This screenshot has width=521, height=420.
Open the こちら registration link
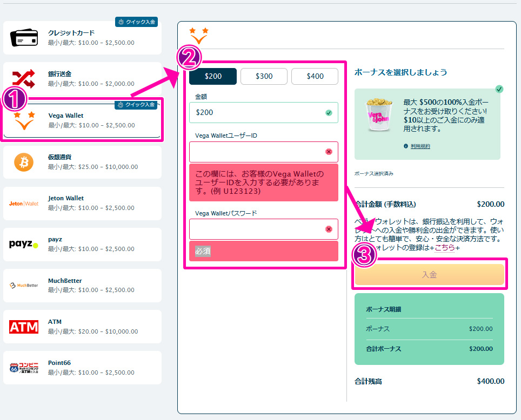coord(445,248)
